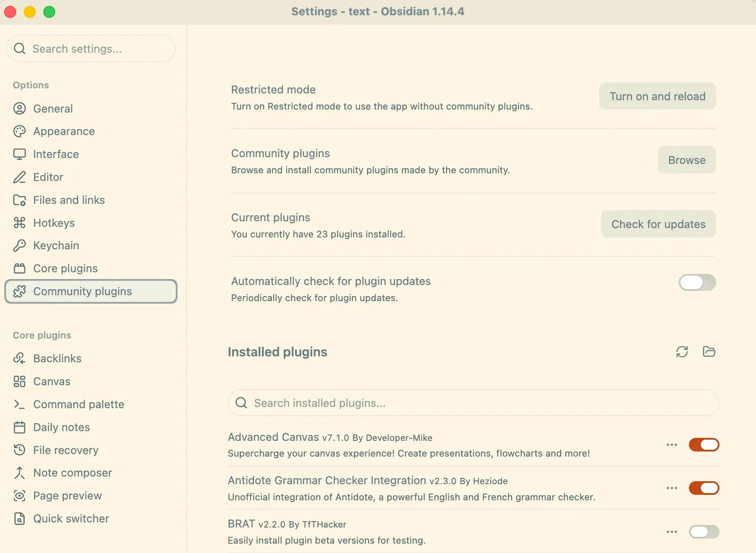Click the search settings magnifier icon
756x553 pixels.
click(x=20, y=49)
